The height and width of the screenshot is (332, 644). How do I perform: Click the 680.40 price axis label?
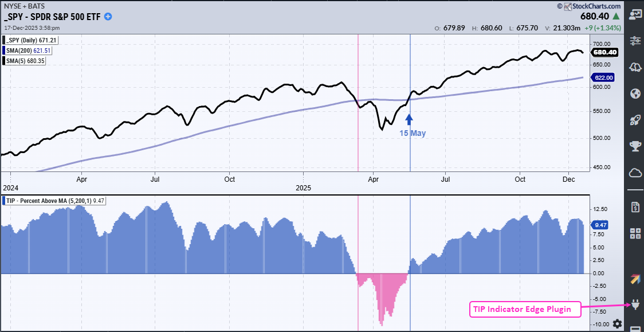[x=604, y=52]
